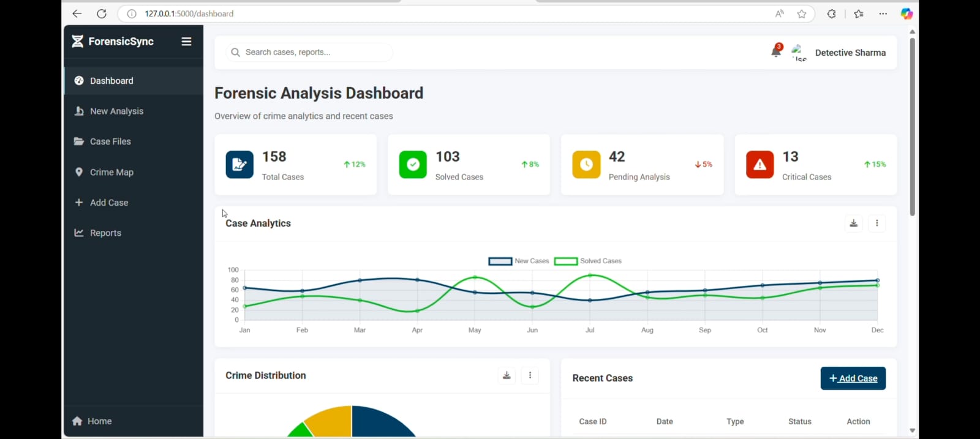This screenshot has height=439, width=980.
Task: Click the Solved Cases green checkmark icon
Action: [x=413, y=165]
